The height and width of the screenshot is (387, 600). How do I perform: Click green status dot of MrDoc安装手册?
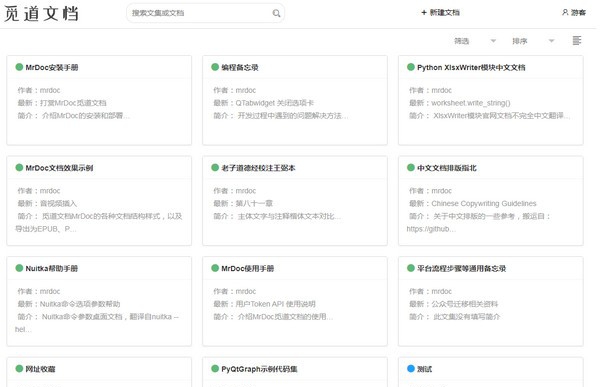click(19, 67)
